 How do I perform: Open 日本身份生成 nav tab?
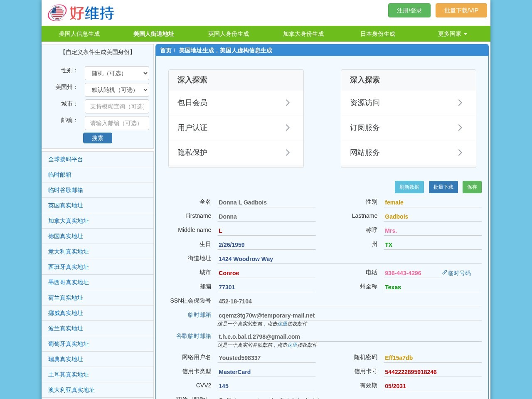point(378,34)
